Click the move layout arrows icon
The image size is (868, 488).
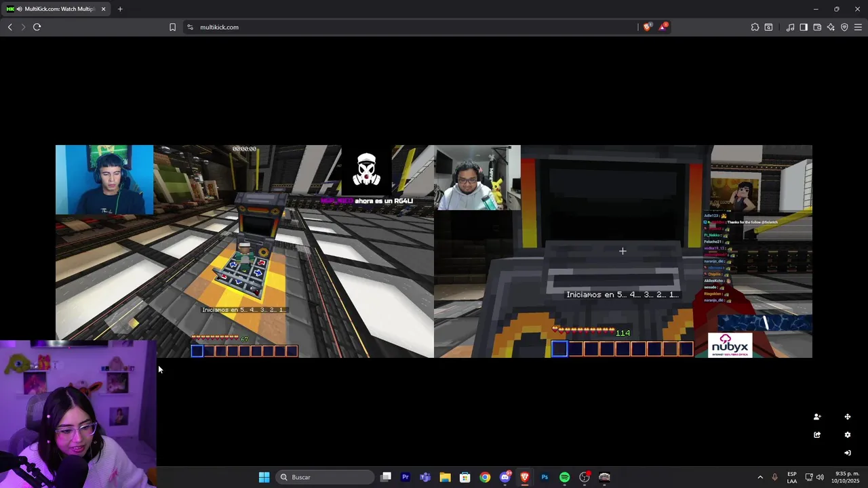click(x=847, y=417)
